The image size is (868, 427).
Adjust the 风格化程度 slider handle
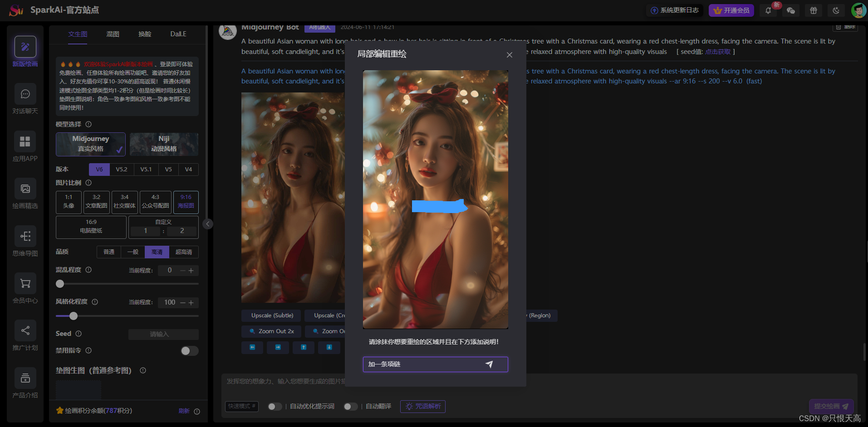pyautogui.click(x=74, y=316)
